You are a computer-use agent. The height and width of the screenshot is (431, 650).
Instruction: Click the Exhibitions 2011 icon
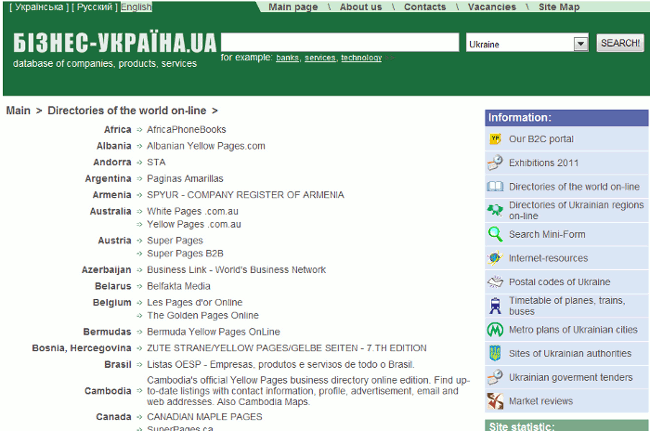[x=495, y=163]
